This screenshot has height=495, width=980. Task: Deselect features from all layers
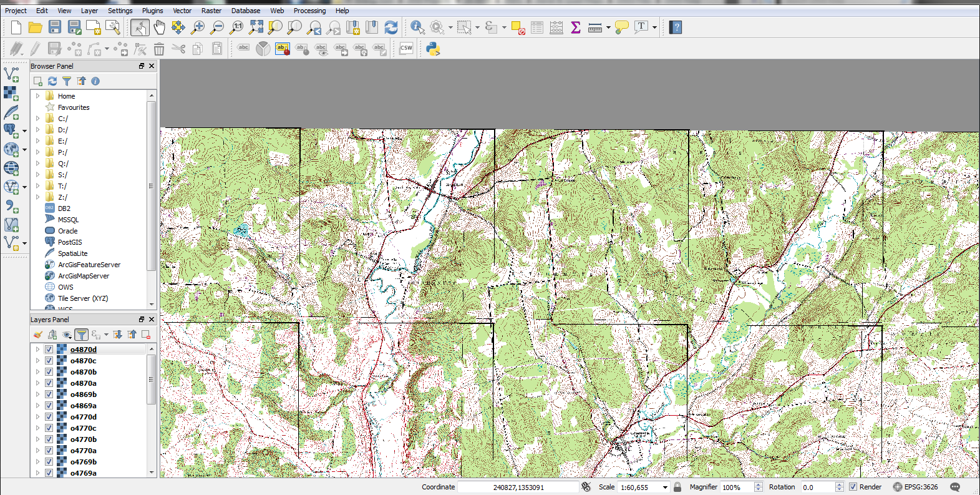(518, 27)
